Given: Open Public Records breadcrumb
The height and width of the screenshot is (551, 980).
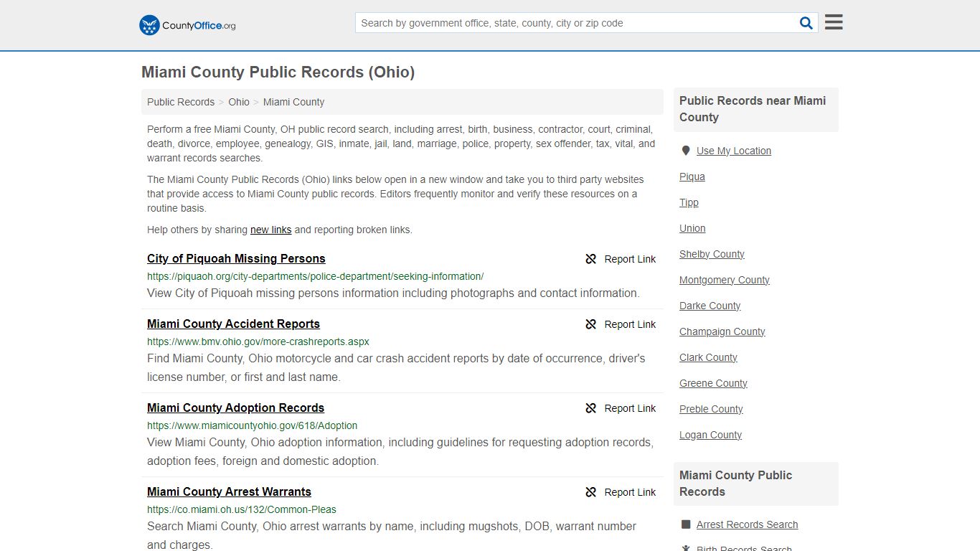Looking at the screenshot, I should (x=181, y=102).
